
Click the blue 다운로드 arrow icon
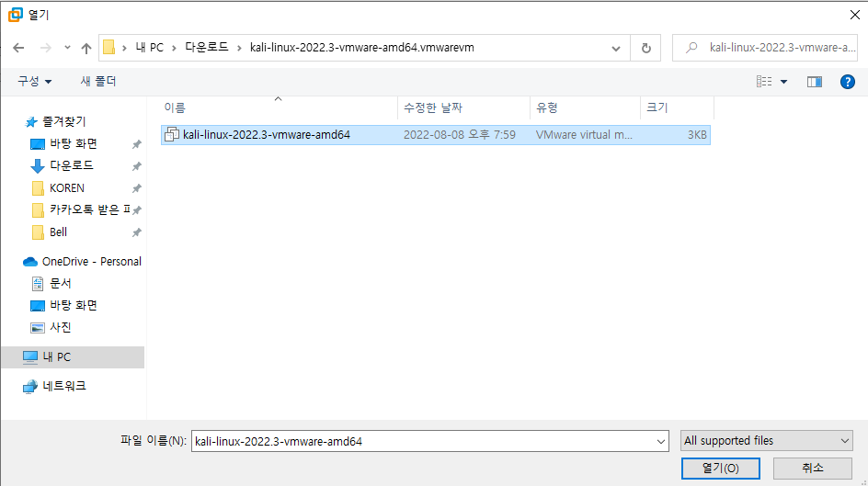click(x=38, y=166)
